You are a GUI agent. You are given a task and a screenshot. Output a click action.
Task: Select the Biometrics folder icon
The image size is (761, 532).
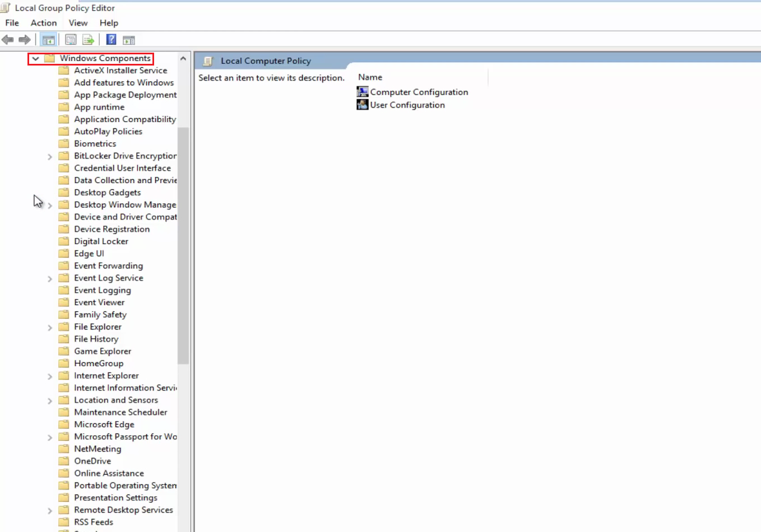click(x=64, y=144)
